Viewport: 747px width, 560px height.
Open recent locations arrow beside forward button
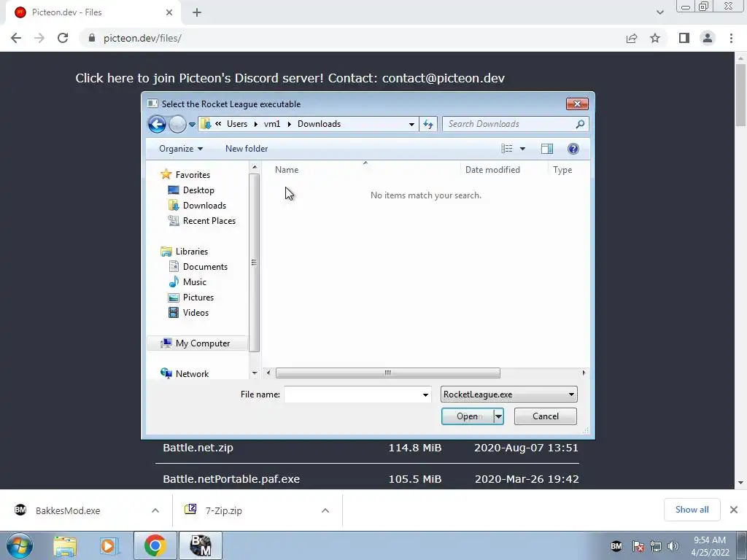click(192, 125)
